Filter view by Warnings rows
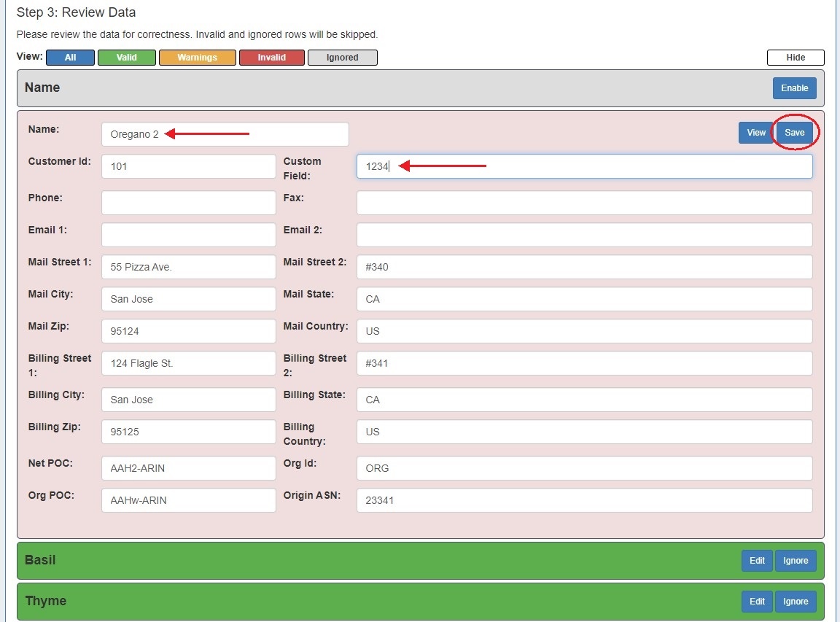 tap(197, 58)
